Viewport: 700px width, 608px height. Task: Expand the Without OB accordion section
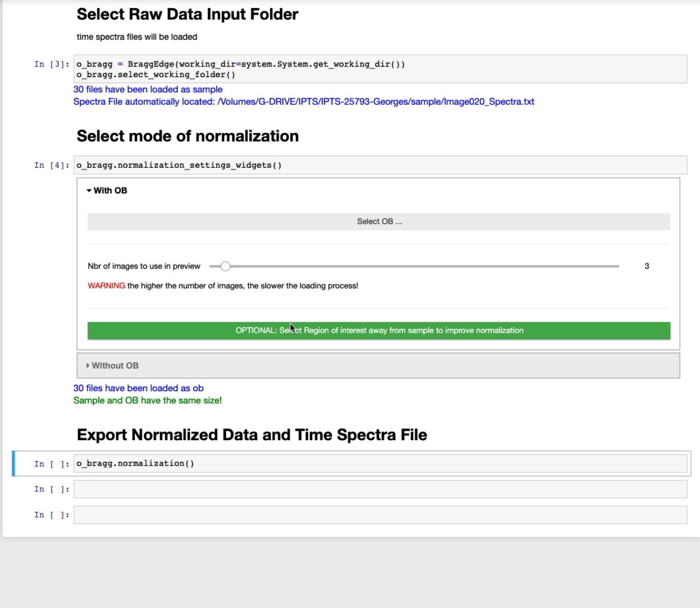pos(113,366)
